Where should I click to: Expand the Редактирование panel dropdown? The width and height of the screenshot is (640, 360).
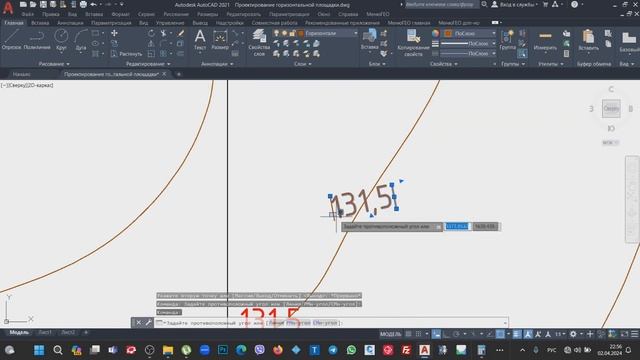click(148, 64)
